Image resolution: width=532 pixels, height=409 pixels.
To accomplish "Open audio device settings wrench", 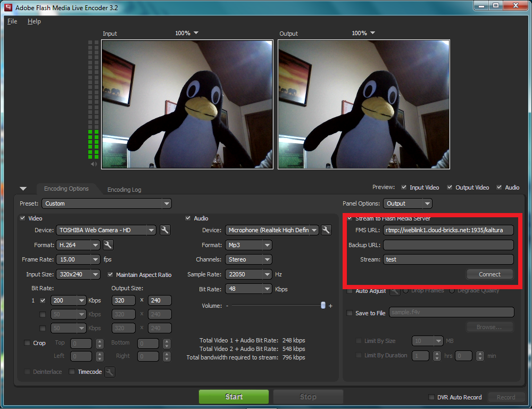I will (x=326, y=230).
